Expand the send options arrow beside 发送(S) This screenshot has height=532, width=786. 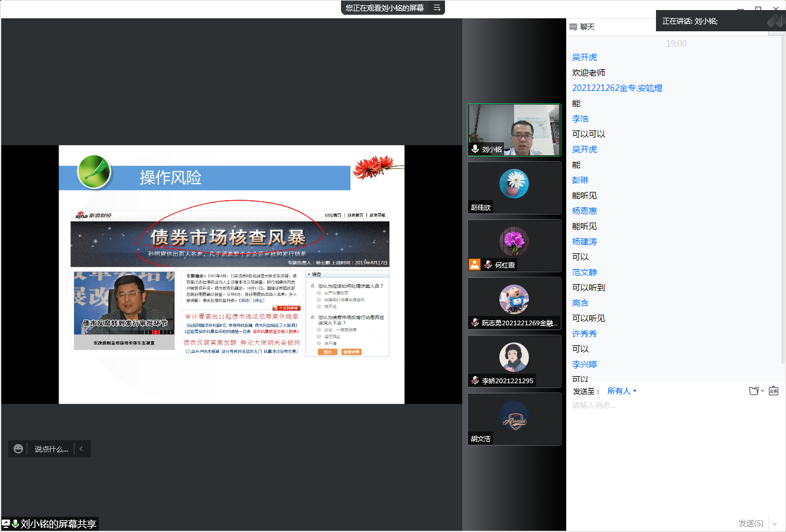pos(775,524)
